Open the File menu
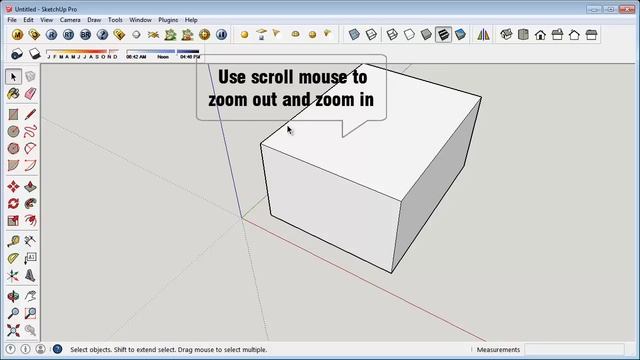This screenshot has width=640, height=360. coord(12,20)
